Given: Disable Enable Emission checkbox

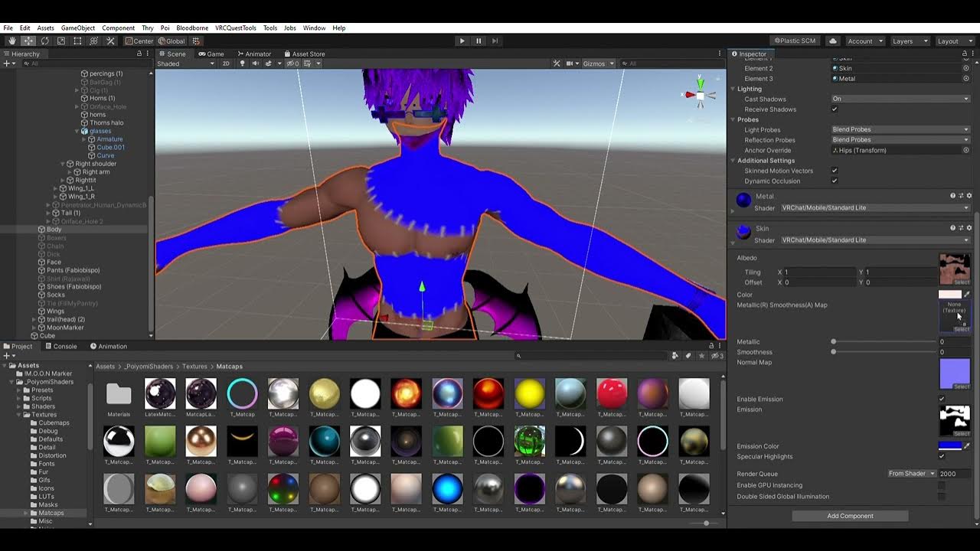Looking at the screenshot, I should [942, 399].
